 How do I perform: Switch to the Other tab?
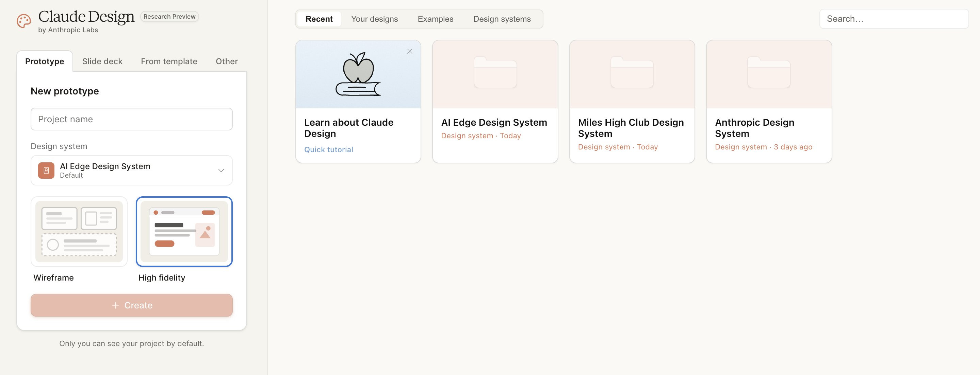[227, 61]
